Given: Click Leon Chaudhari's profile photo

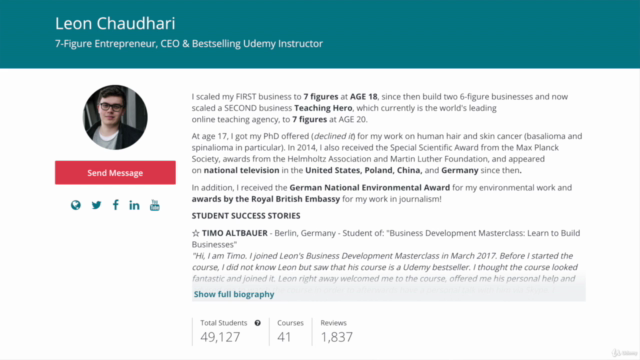Looking at the screenshot, I should coord(115,117).
